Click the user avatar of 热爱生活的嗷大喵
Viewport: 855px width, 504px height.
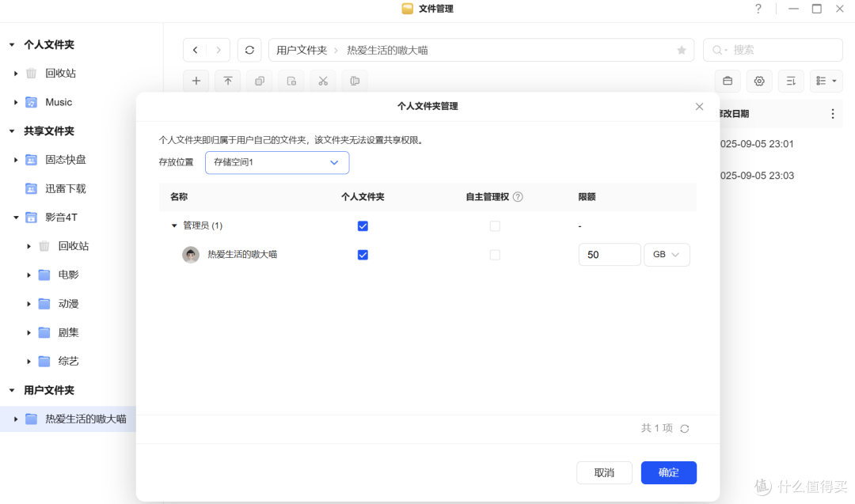(191, 255)
